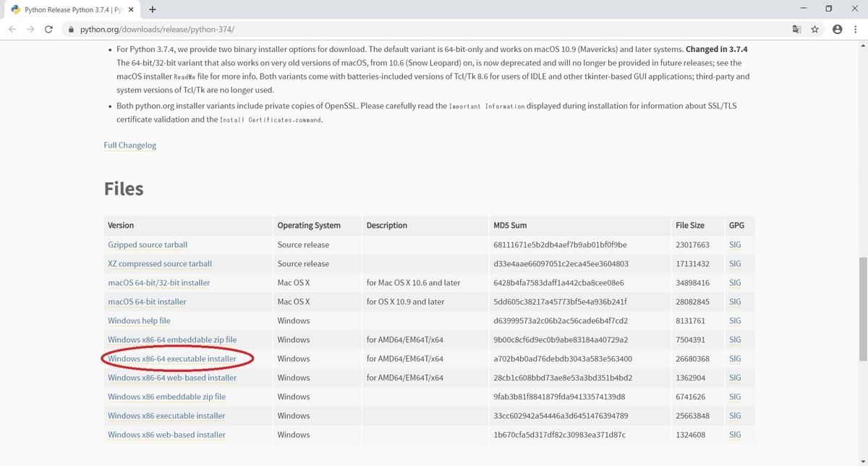868x466 pixels.
Task: Open SIG for x86-64 web-based installer
Action: click(735, 378)
